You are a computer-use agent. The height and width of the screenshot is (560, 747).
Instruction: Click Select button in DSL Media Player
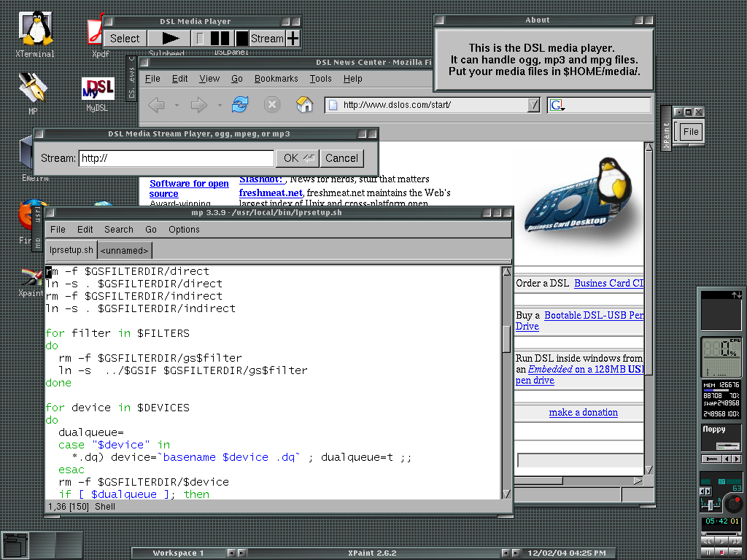(125, 38)
